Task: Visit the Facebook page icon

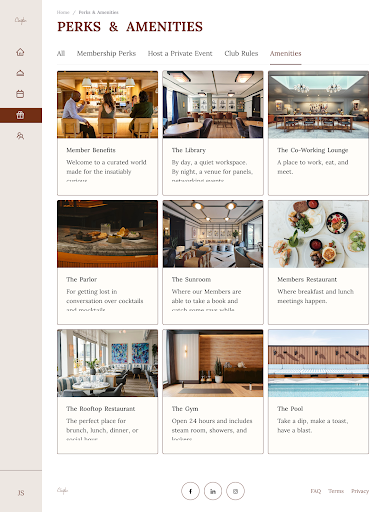Action: [x=190, y=491]
